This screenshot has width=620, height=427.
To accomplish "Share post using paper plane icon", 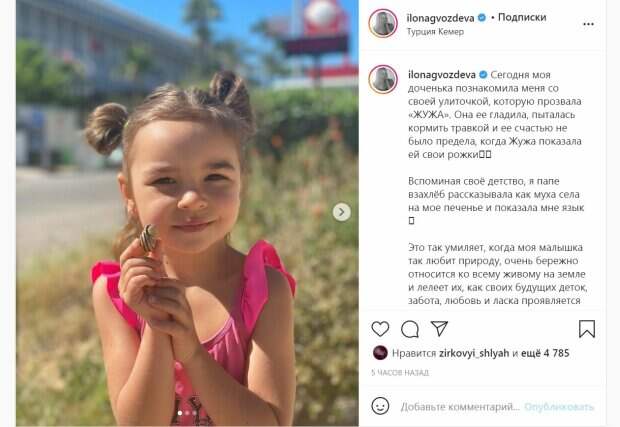I will pyautogui.click(x=439, y=329).
